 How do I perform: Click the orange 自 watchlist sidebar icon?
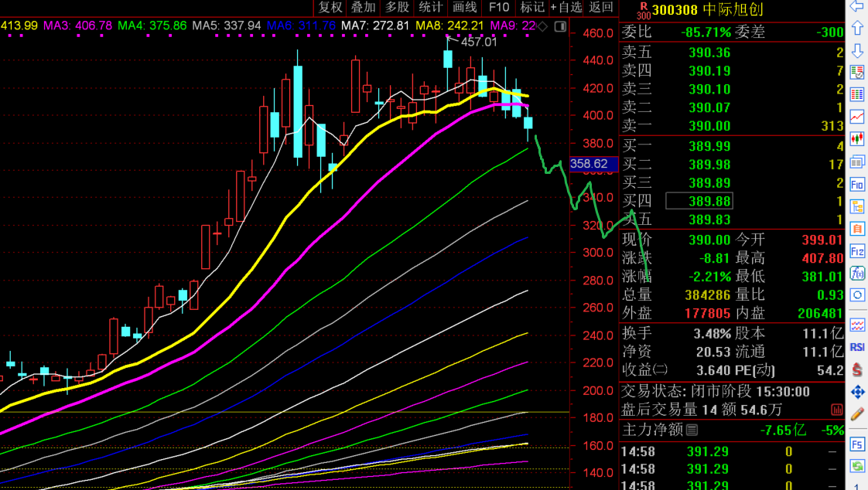pyautogui.click(x=857, y=229)
